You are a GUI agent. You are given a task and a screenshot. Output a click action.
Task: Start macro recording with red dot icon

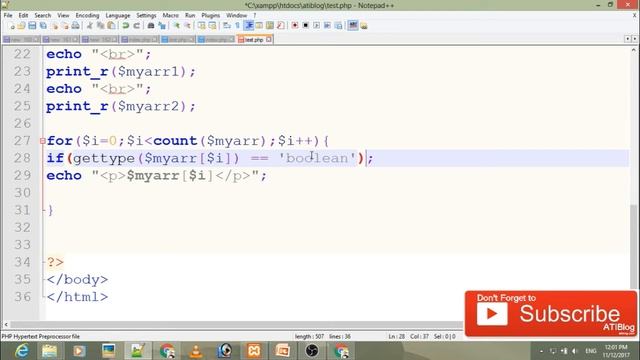295,26
